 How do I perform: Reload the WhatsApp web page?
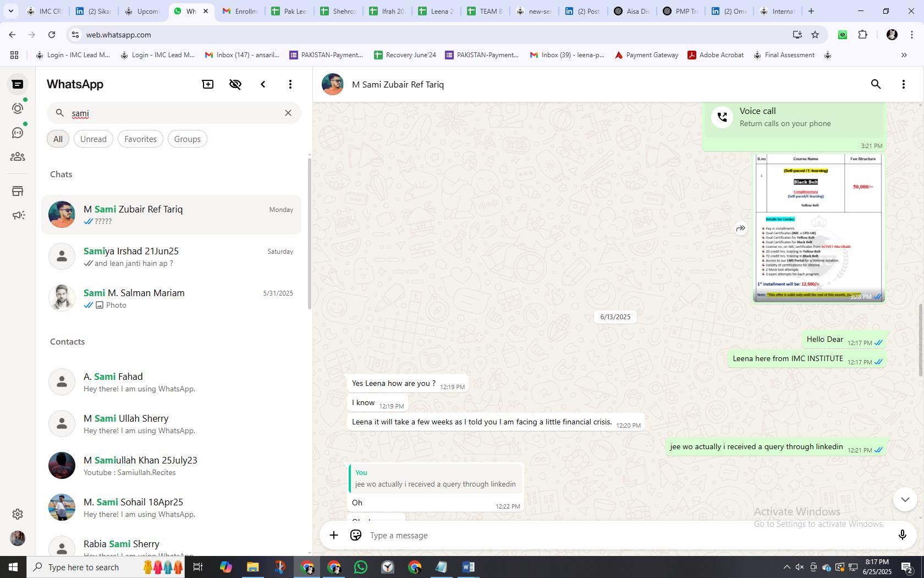click(x=52, y=35)
